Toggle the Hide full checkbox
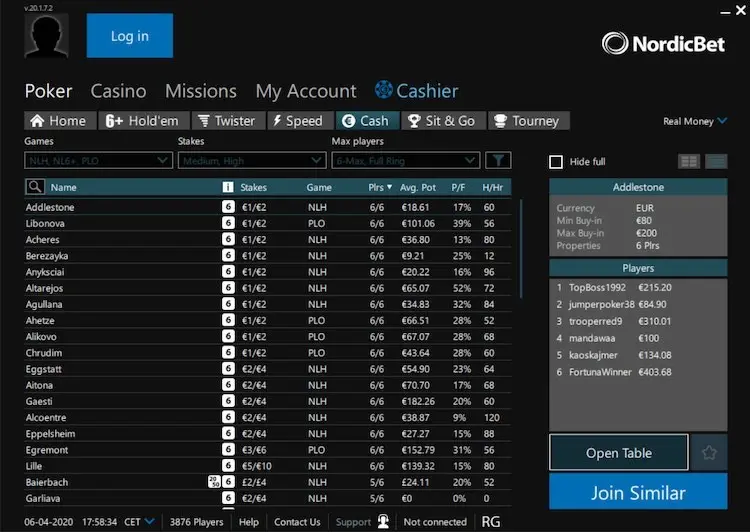This screenshot has width=750, height=532. pyautogui.click(x=556, y=162)
